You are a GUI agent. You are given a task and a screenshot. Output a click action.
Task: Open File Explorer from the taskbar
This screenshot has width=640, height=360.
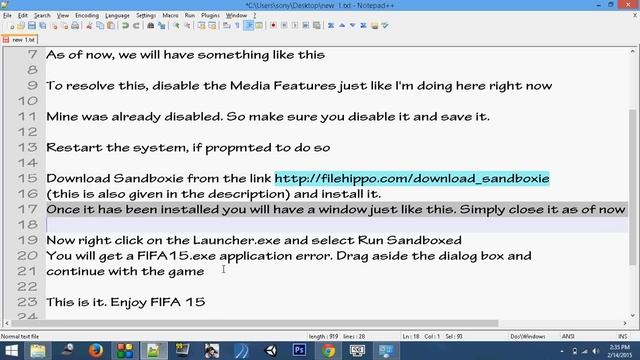[x=38, y=351]
